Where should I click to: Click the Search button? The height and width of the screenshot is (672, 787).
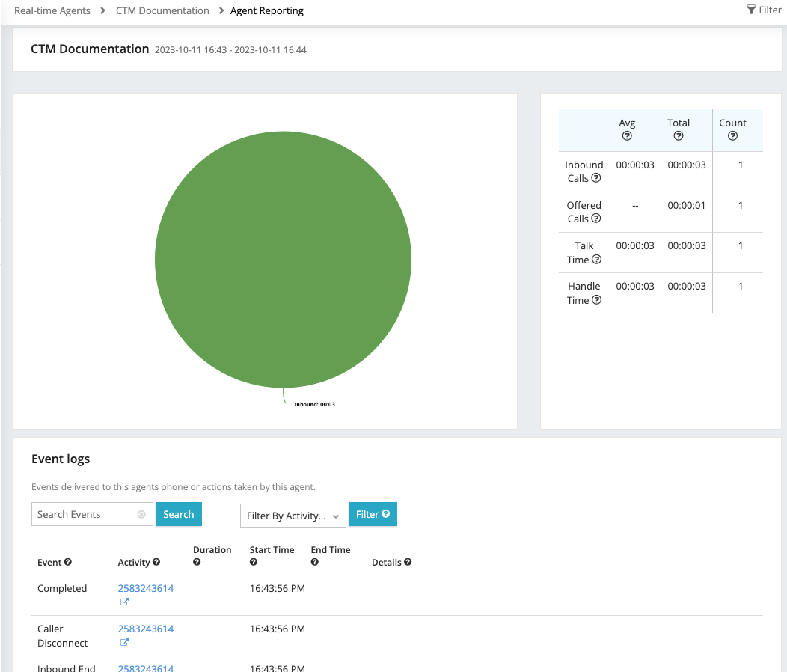179,514
